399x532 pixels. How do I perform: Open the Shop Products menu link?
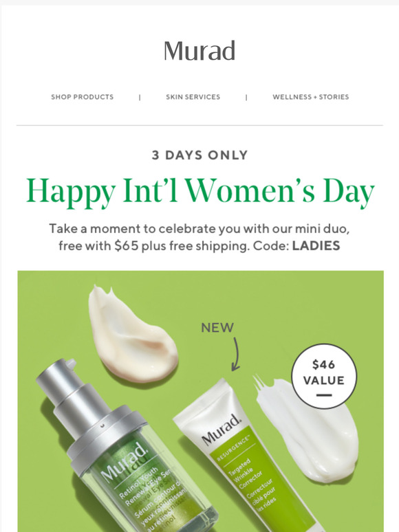tap(82, 97)
